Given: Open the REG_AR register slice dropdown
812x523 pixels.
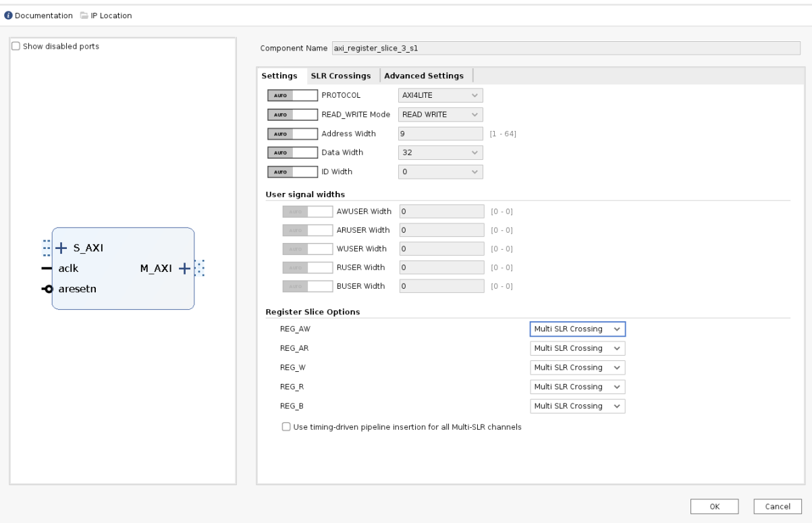Looking at the screenshot, I should pyautogui.click(x=578, y=348).
